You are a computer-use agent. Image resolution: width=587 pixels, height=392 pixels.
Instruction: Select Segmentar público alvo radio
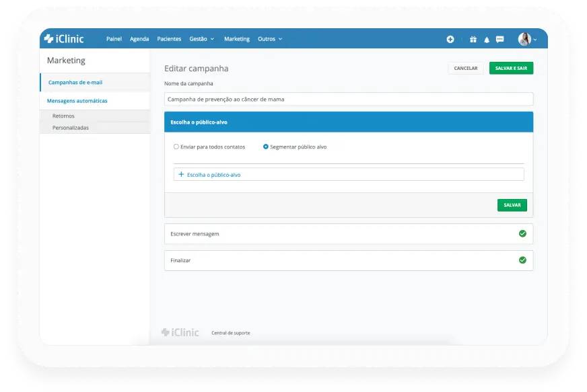tap(265, 147)
